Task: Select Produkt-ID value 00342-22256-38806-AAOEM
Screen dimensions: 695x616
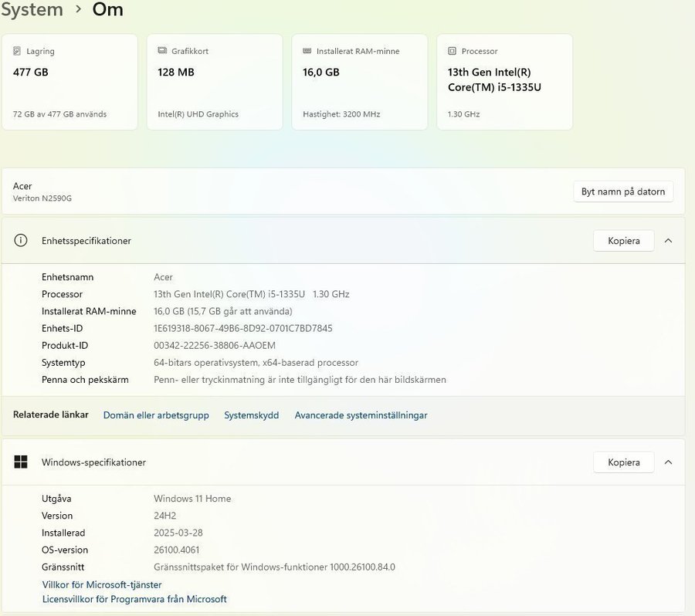Action: pyautogui.click(x=215, y=345)
